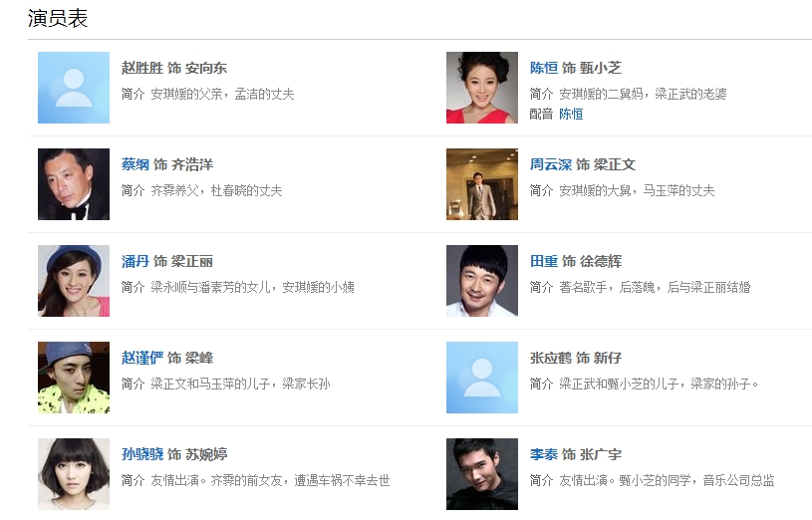Open the 李泰 name link

pos(544,454)
